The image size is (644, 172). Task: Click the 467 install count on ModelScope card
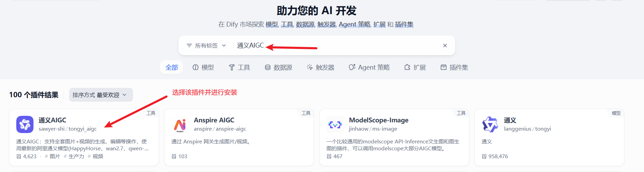(x=335, y=156)
